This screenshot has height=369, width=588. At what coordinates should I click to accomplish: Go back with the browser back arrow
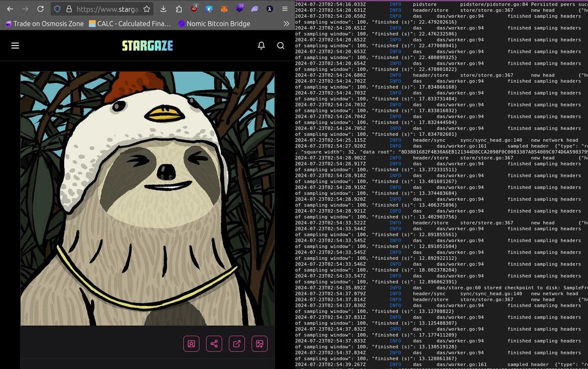[10, 9]
